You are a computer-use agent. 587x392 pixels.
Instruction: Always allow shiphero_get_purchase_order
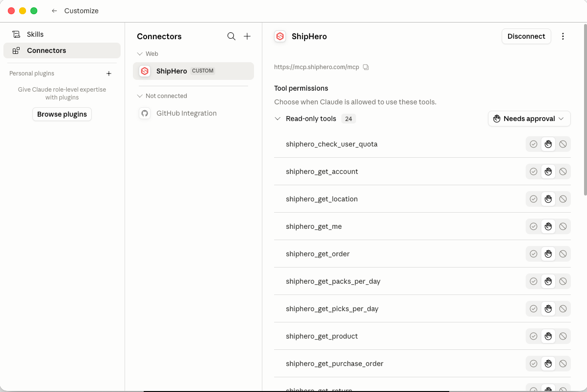534,364
